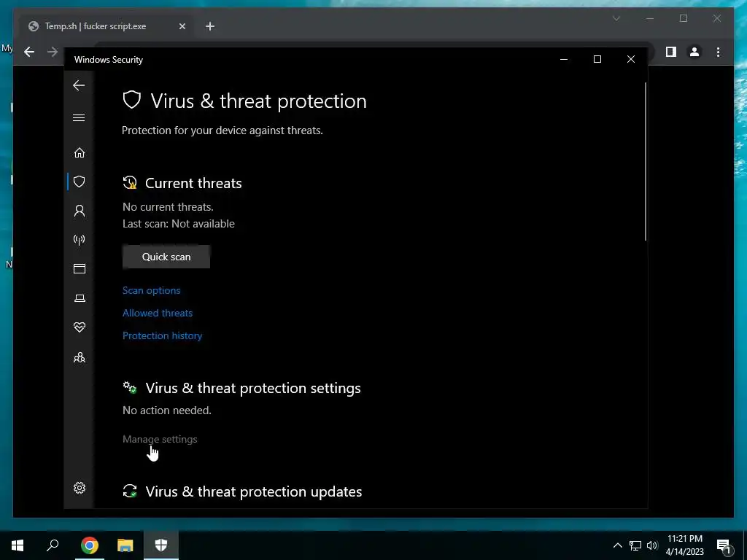Viewport: 747px width, 560px height.
Task: Open volume control tray icon
Action: (x=652, y=545)
